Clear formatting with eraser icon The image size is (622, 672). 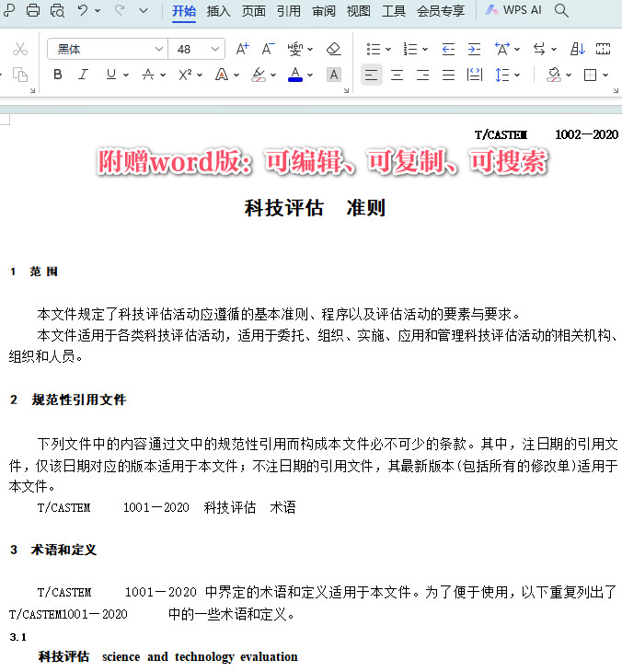tap(334, 49)
